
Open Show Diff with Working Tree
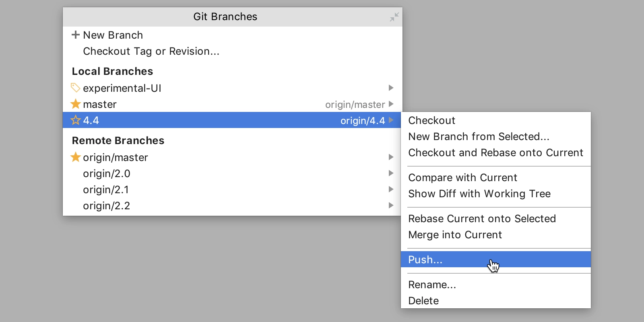coord(496,194)
